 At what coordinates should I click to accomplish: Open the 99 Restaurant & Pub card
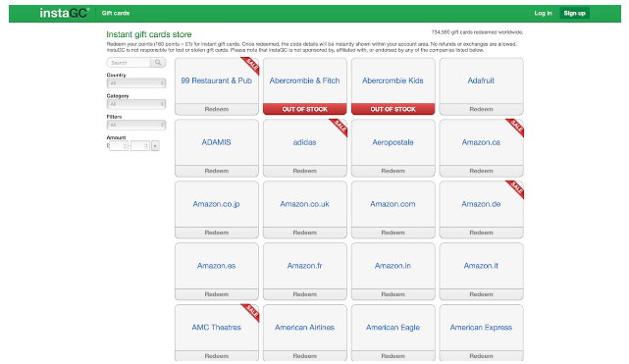217,80
